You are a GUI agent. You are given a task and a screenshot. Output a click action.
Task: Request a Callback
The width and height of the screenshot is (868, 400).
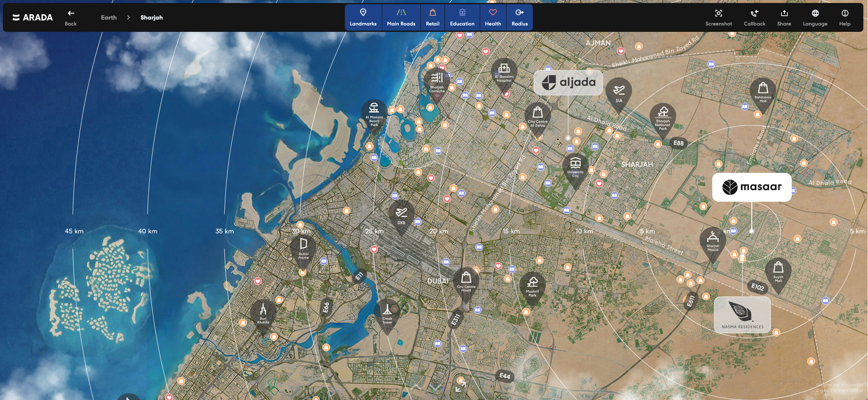click(x=754, y=17)
